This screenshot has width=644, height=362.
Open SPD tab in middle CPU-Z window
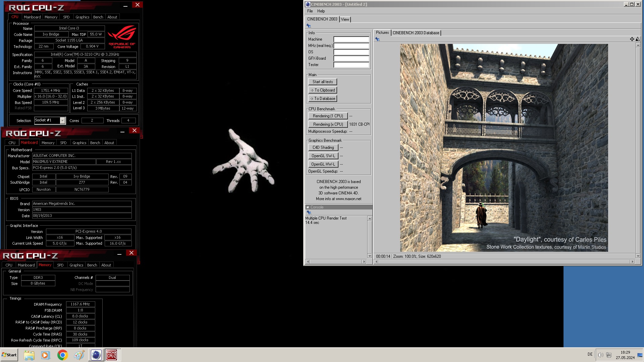tap(63, 143)
